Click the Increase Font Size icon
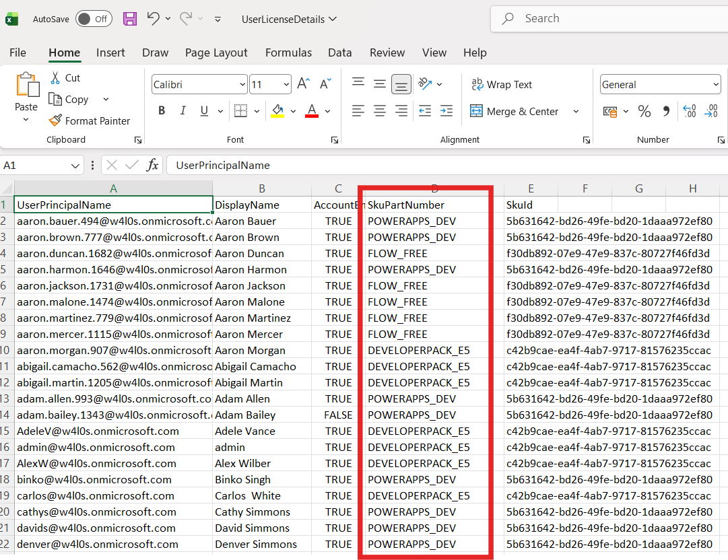This screenshot has height=560, width=728. point(303,84)
